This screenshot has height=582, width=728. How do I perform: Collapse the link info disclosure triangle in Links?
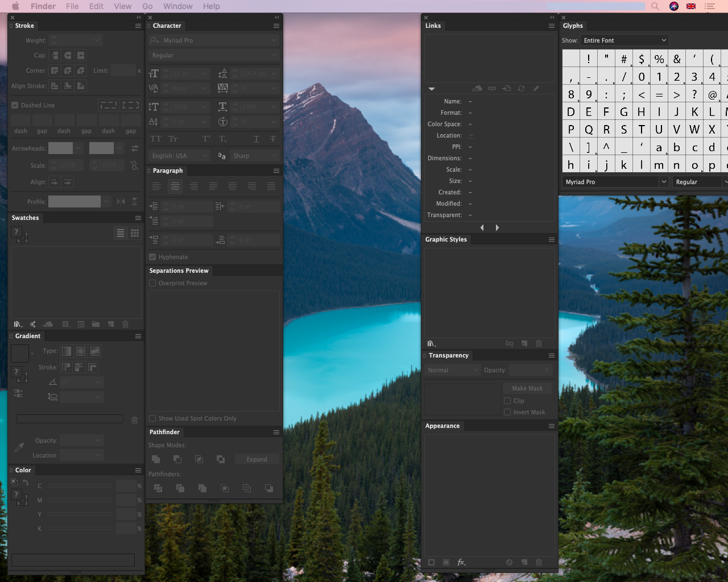click(x=431, y=89)
